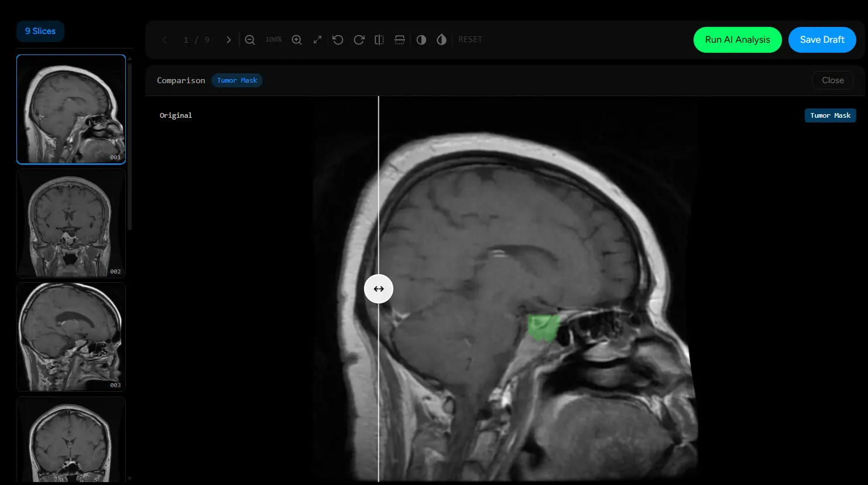
Task: Click the 1 / 9 slice counter
Action: click(197, 40)
